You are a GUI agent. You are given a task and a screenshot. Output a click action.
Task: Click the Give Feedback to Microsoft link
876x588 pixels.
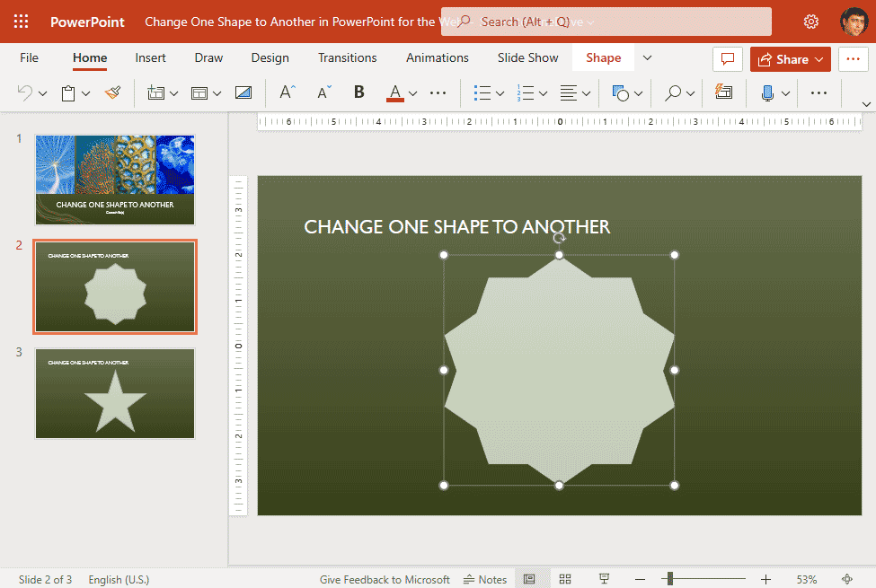click(385, 579)
